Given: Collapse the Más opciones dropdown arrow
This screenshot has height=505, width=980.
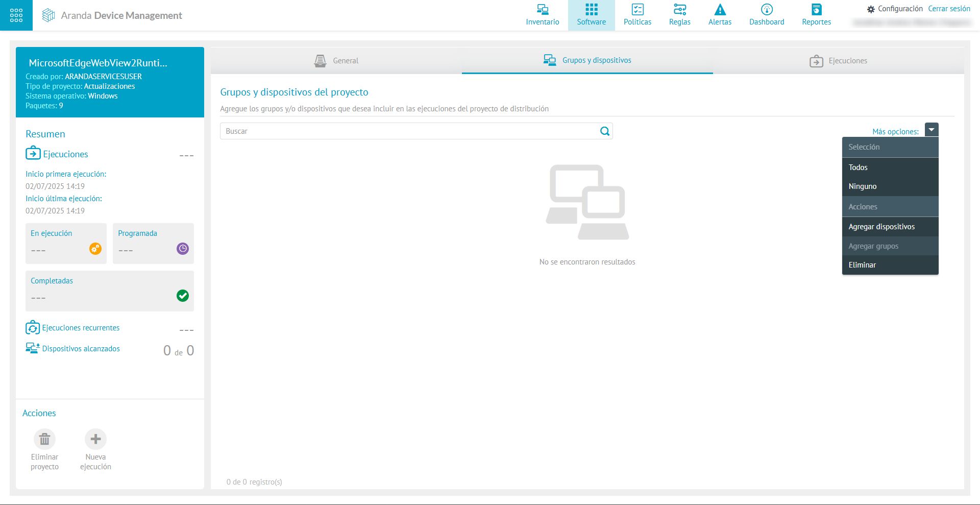Looking at the screenshot, I should 932,130.
